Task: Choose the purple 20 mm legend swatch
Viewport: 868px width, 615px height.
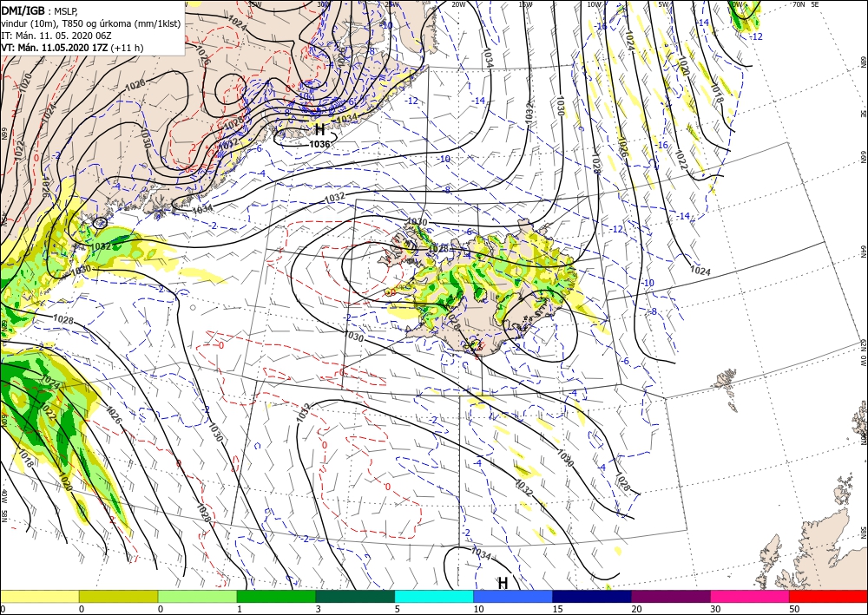Action: (x=670, y=596)
